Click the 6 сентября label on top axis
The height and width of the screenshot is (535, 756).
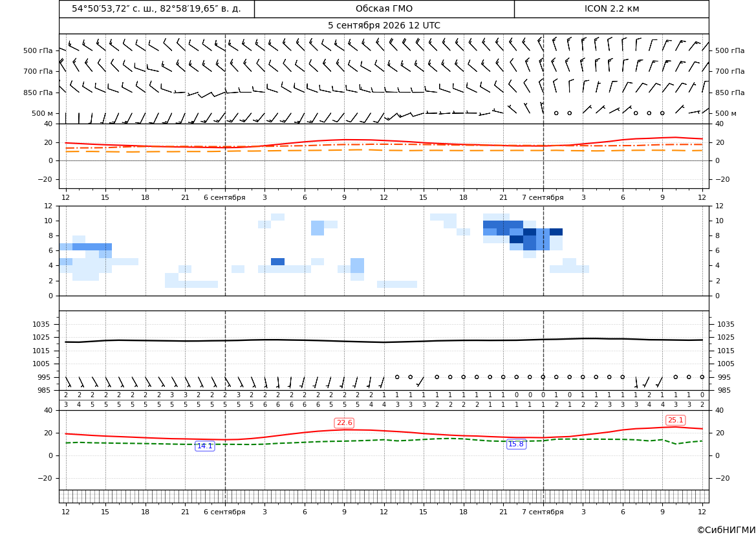[224, 197]
